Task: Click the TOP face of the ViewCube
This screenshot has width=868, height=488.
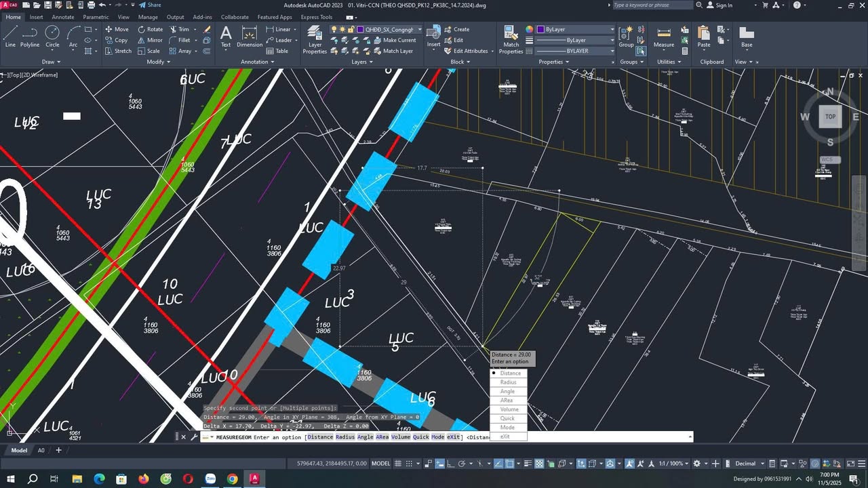Action: [x=830, y=117]
